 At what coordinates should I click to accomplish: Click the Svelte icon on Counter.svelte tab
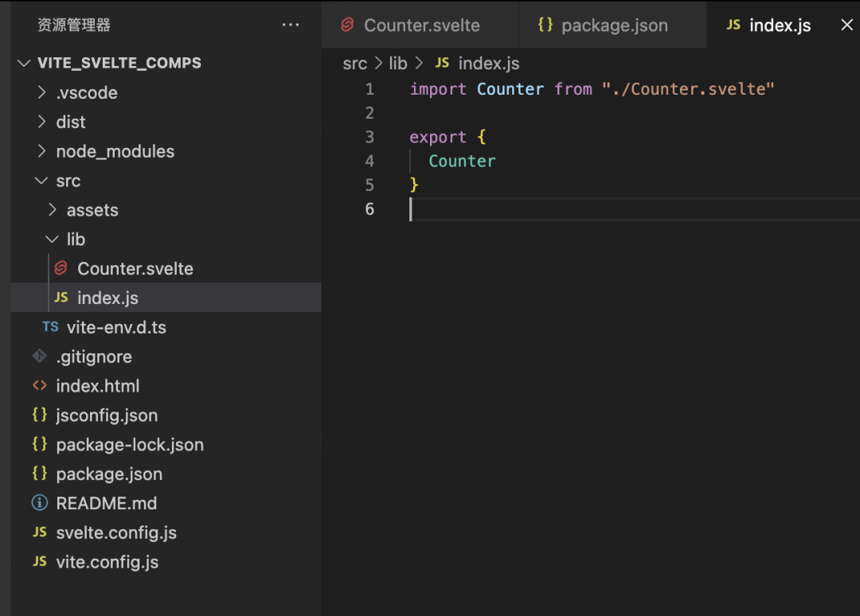point(347,25)
